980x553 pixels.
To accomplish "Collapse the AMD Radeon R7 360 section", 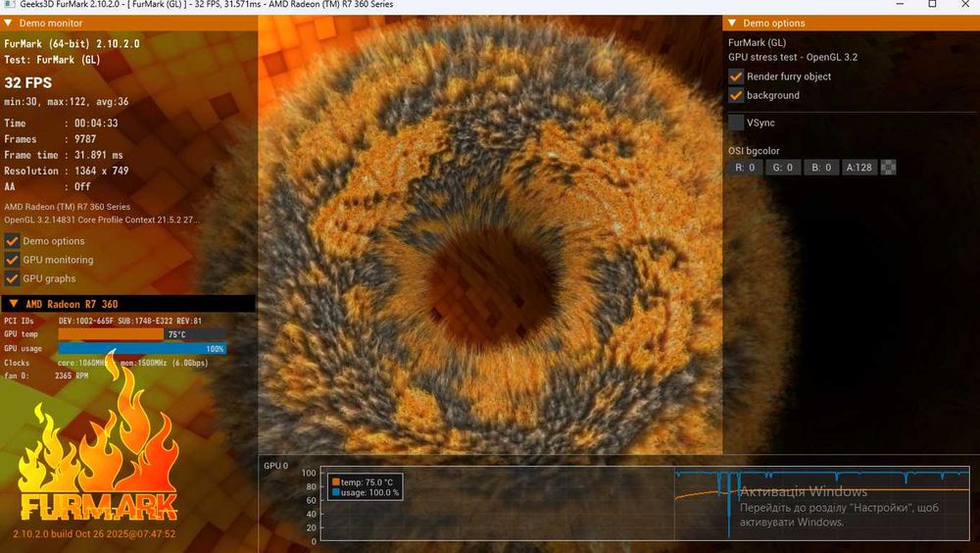I will [13, 304].
